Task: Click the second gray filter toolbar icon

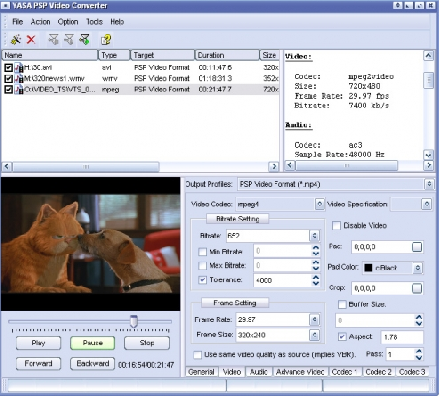Action: (x=69, y=39)
